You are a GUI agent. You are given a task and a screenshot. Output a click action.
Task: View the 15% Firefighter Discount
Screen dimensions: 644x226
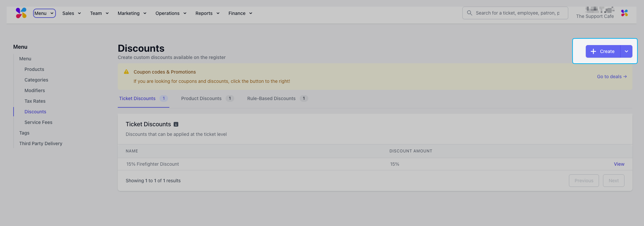(x=619, y=164)
